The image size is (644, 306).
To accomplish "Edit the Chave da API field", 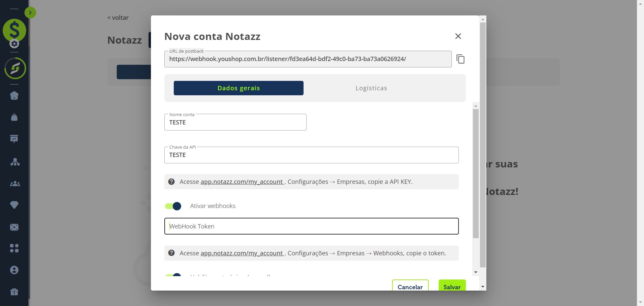I will (x=311, y=155).
